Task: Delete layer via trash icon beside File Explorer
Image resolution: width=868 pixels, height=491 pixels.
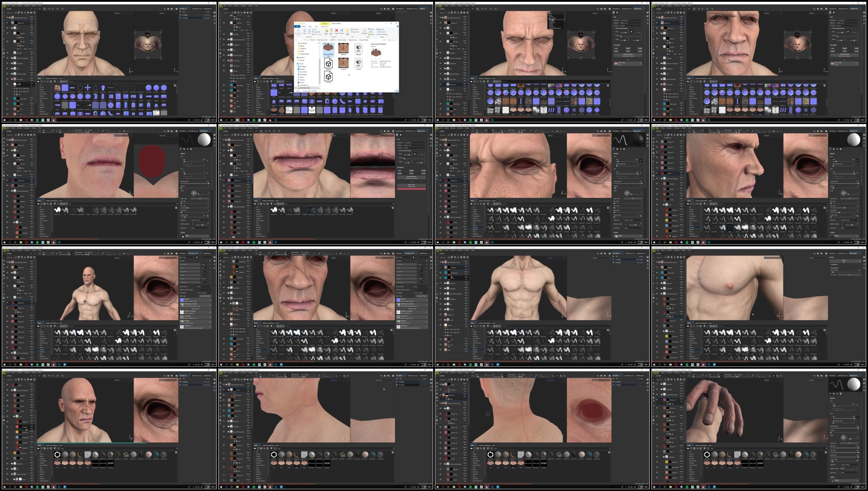Action: (251, 13)
